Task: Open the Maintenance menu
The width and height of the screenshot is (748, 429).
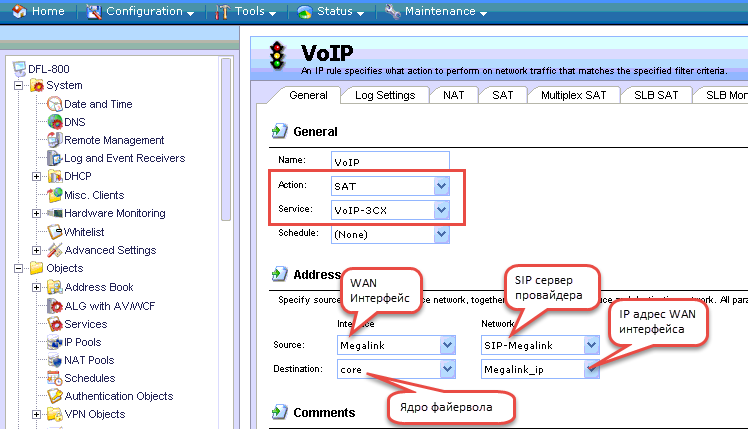Action: coord(436,11)
